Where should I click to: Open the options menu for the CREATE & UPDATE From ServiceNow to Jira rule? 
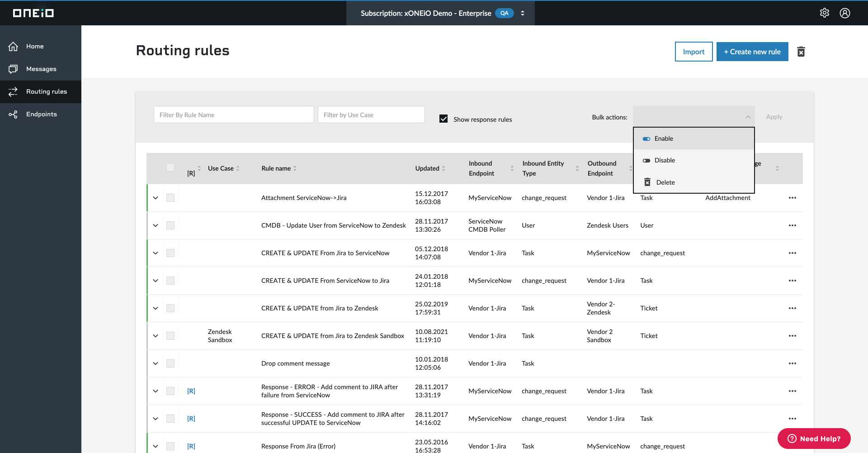coord(793,281)
